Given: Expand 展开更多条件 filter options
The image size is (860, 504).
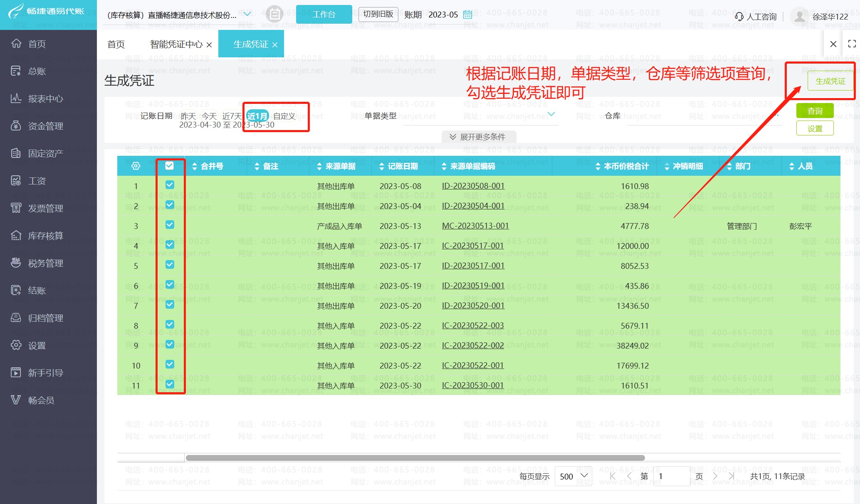Looking at the screenshot, I should click(x=479, y=137).
